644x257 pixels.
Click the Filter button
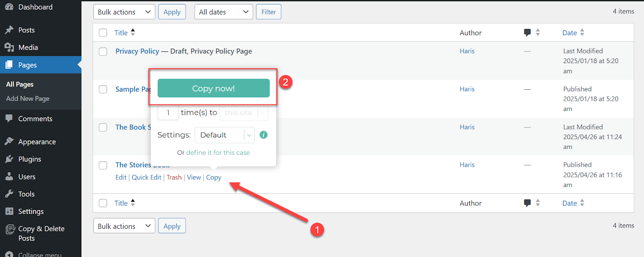(x=268, y=12)
